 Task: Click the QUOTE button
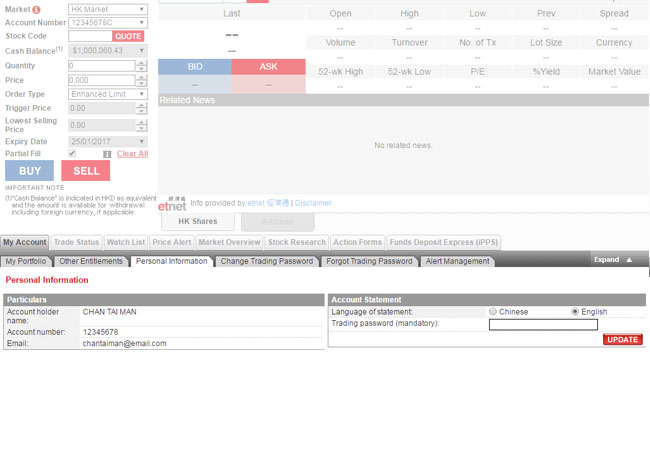128,37
